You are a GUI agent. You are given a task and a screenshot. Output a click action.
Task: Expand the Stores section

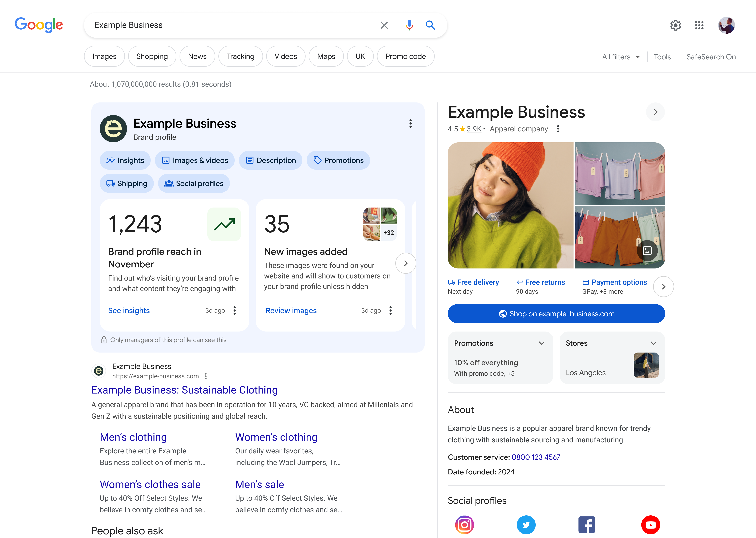coord(653,343)
